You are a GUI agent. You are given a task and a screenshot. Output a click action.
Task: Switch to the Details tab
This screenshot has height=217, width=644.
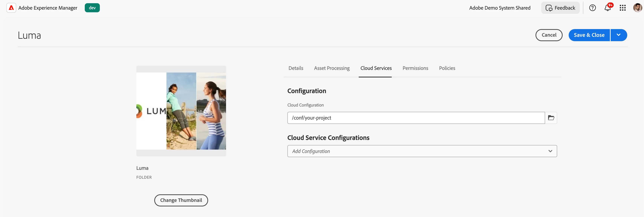click(x=296, y=68)
